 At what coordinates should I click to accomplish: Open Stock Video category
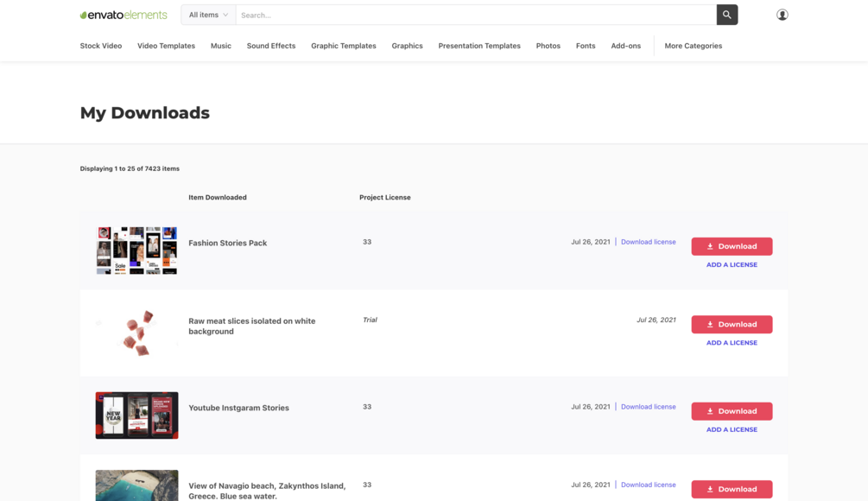101,46
